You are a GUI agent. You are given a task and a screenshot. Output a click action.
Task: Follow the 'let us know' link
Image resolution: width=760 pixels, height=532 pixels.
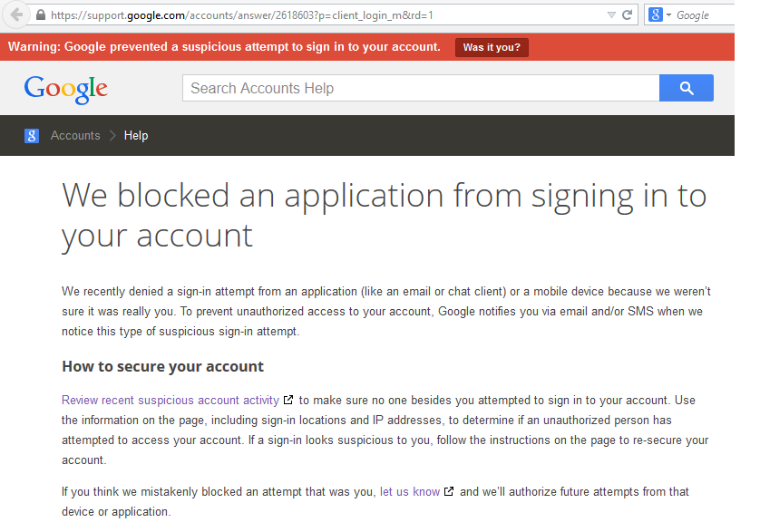pos(409,491)
